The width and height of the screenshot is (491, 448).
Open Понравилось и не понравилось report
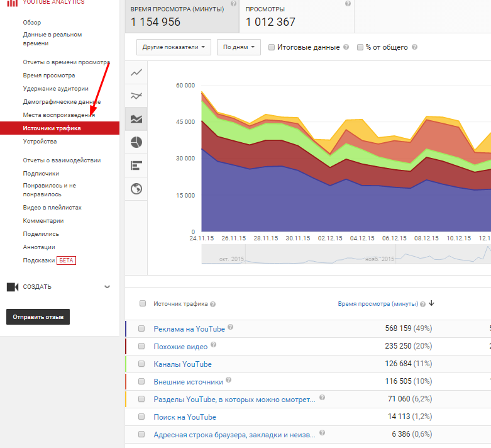click(50, 190)
